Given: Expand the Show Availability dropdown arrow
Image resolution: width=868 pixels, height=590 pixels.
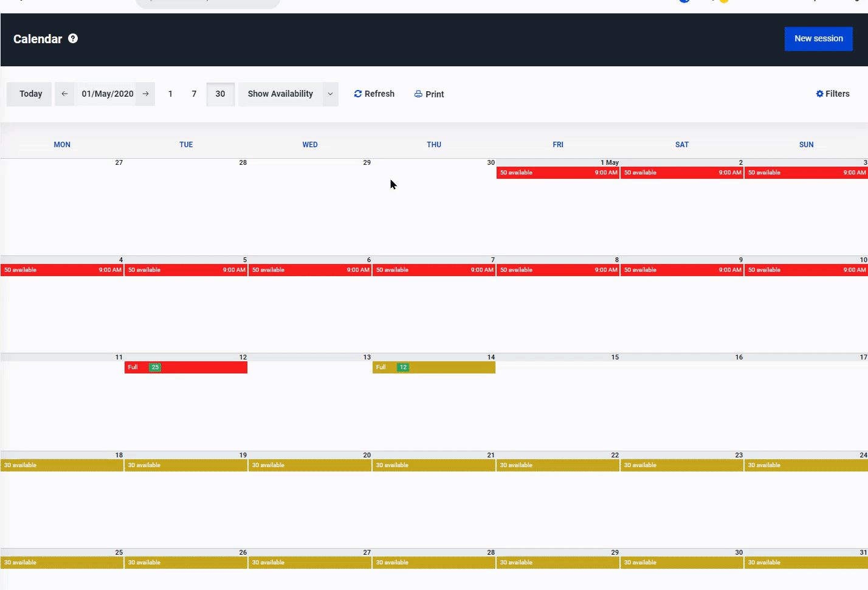Looking at the screenshot, I should [330, 94].
